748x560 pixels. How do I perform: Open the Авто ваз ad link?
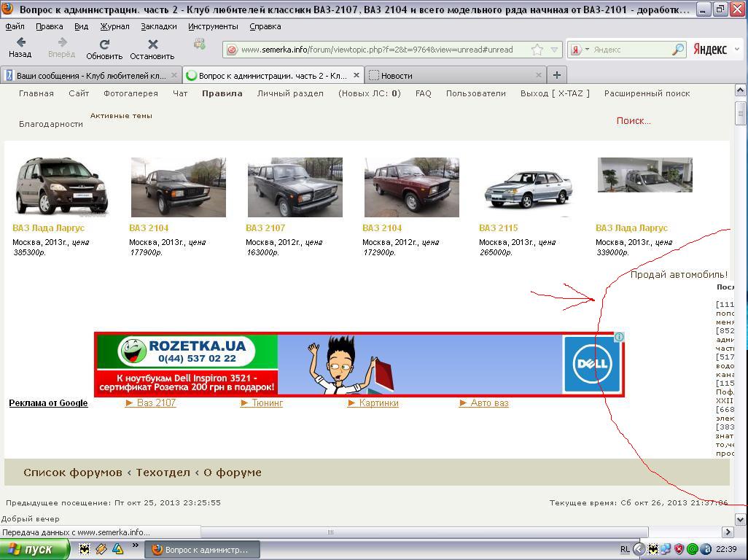tap(484, 403)
